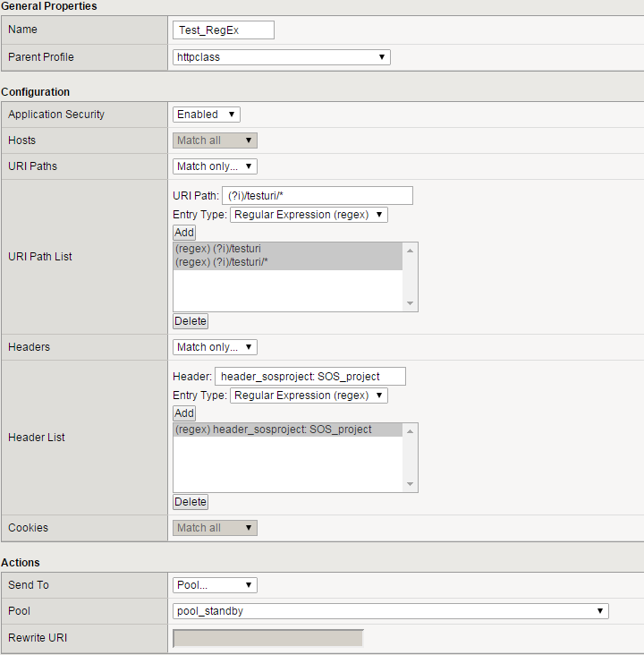Image resolution: width=644 pixels, height=655 pixels.
Task: Click the Header text input field
Action: 310,377
